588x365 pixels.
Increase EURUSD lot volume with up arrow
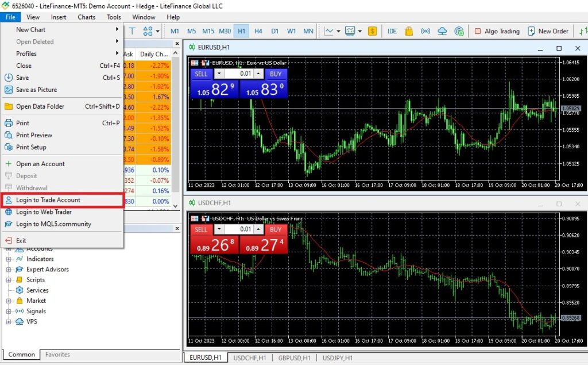[258, 74]
